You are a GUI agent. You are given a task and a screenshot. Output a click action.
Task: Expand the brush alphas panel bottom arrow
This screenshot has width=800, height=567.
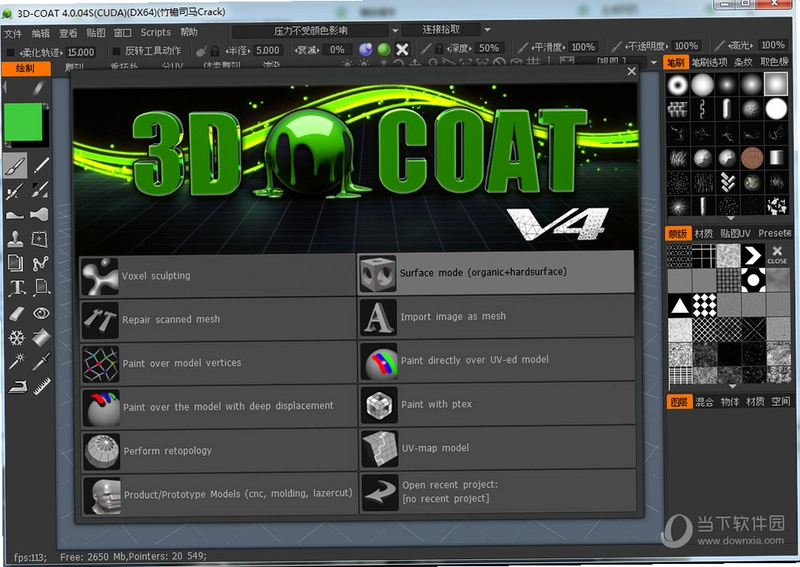tap(731, 218)
